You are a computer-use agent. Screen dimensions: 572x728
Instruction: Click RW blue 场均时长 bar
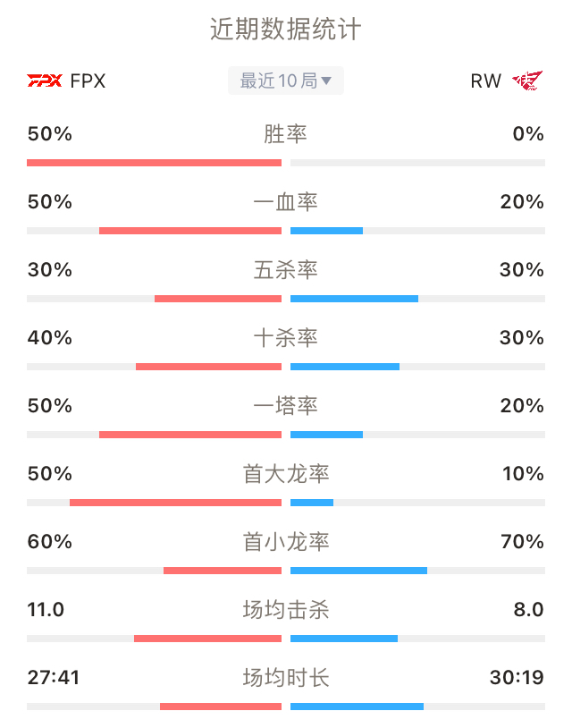[x=357, y=707]
